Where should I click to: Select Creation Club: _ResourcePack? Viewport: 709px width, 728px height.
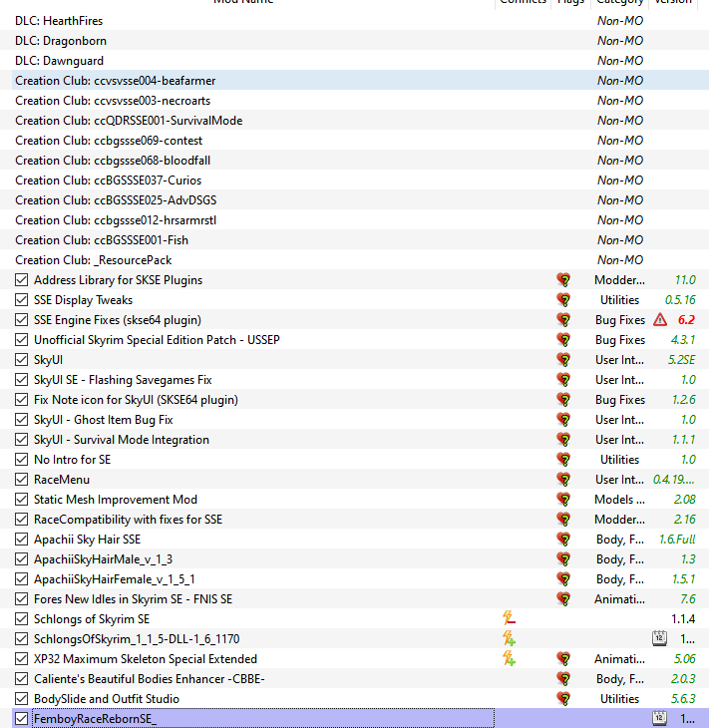[x=354, y=260]
